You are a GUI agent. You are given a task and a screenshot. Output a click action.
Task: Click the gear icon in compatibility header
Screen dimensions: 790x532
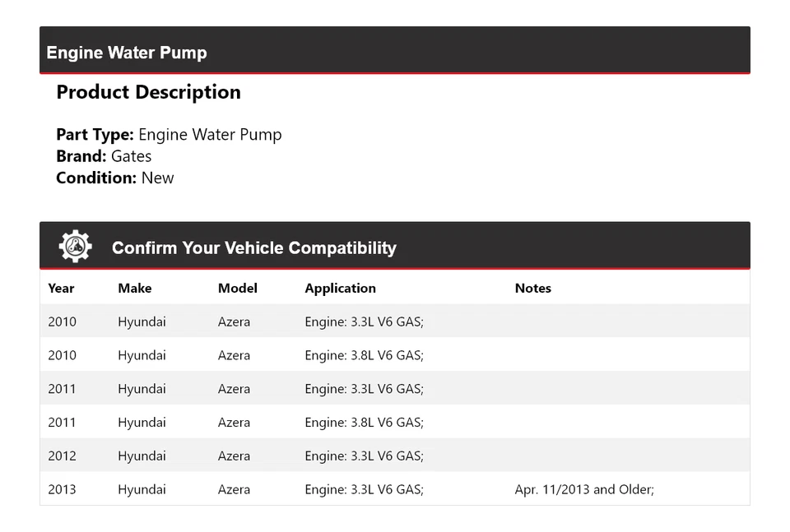[x=75, y=247]
